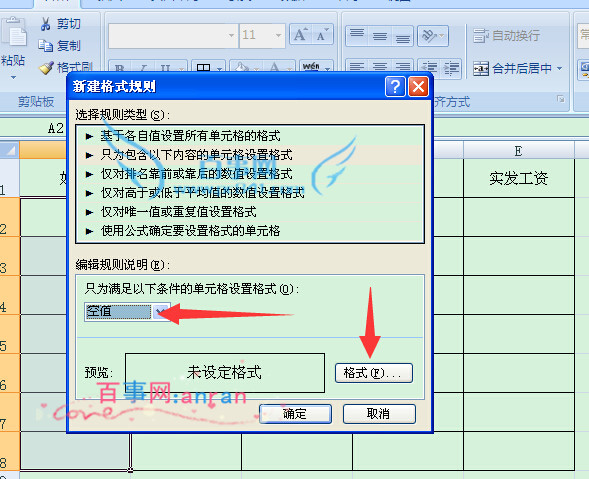Select row 2 header
Image resolution: width=589 pixels, height=479 pixels.
(x=9, y=217)
